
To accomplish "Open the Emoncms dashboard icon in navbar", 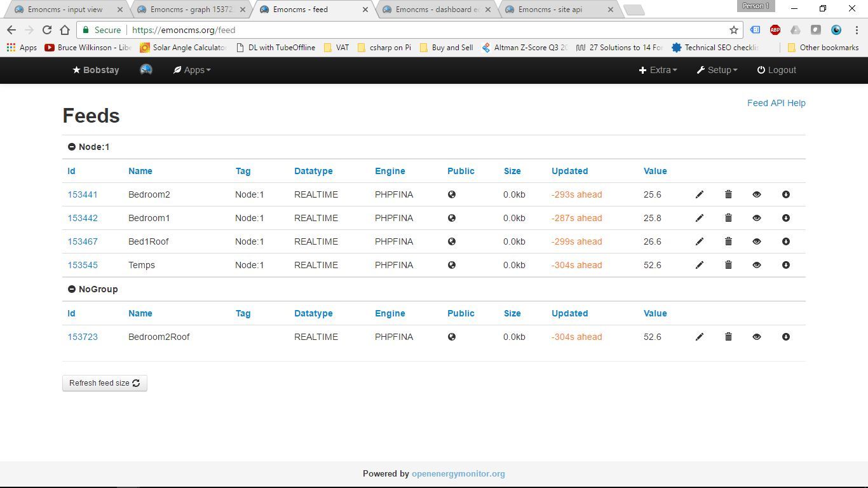I will (146, 70).
